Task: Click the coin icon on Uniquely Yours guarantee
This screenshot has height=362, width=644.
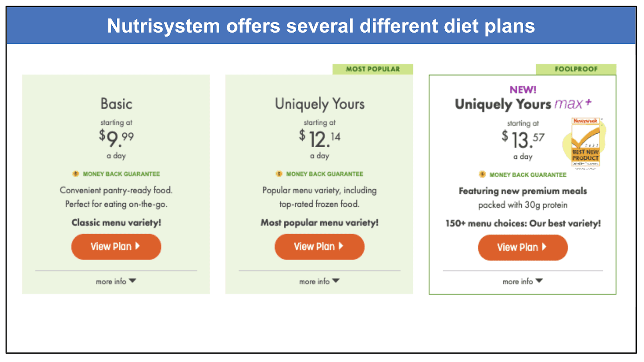Action: 279,174
